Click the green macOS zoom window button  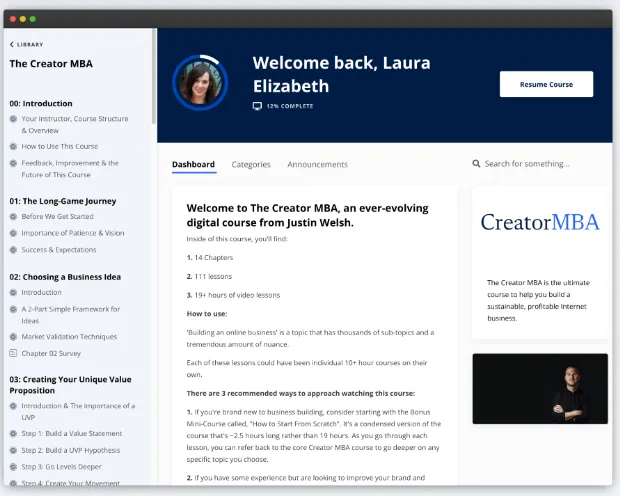pyautogui.click(x=33, y=19)
